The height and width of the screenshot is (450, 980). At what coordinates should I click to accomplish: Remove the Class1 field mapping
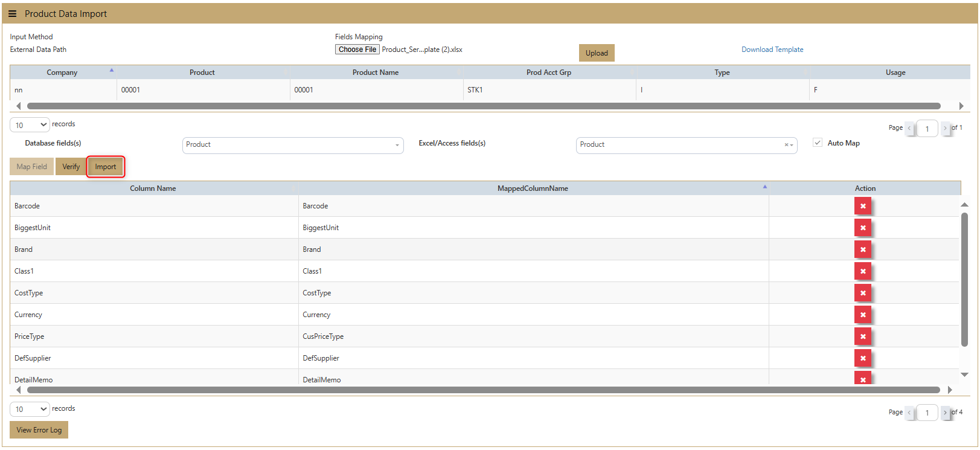click(862, 271)
